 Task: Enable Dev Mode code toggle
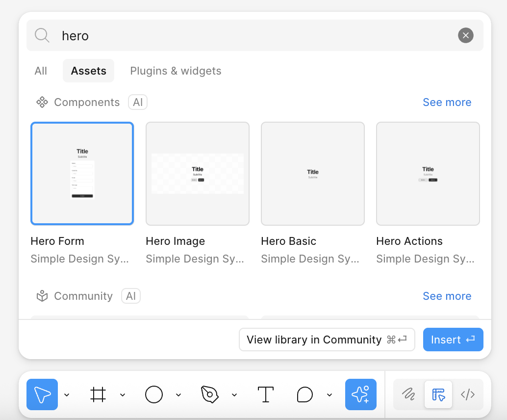468,394
